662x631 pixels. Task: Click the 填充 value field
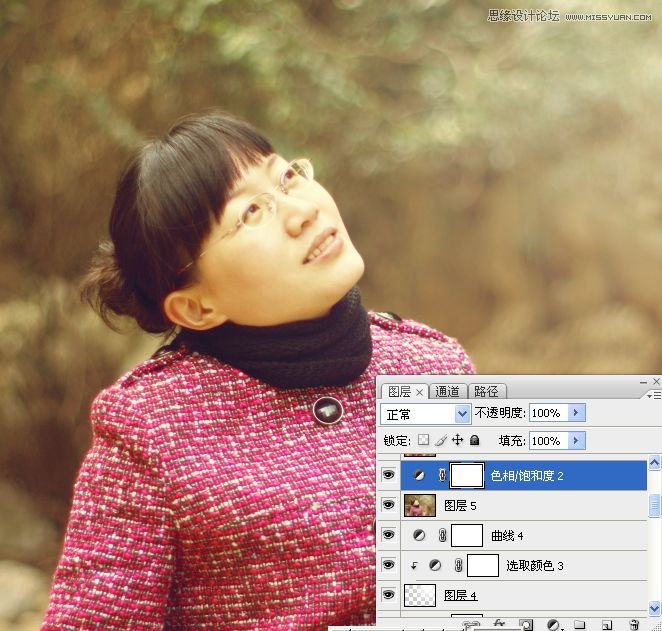click(x=548, y=441)
